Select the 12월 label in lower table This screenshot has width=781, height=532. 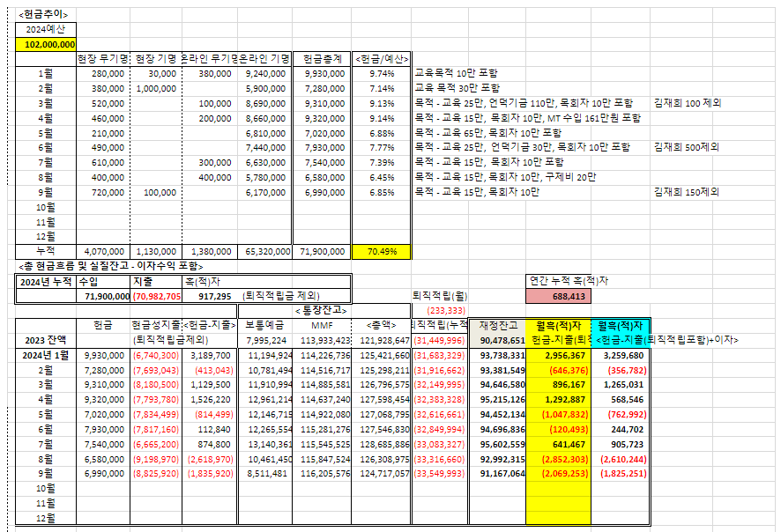pos(46,518)
